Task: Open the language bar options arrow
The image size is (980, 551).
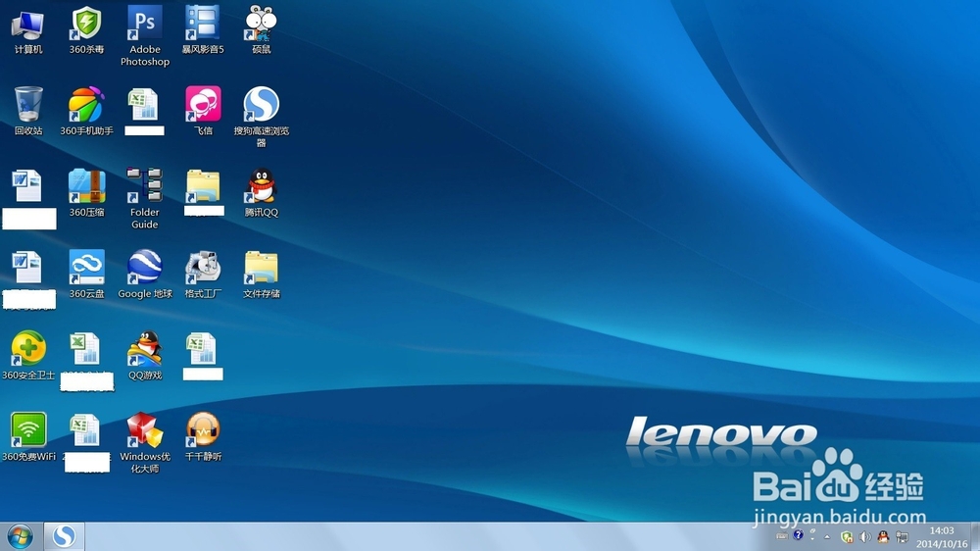Action: (812, 538)
